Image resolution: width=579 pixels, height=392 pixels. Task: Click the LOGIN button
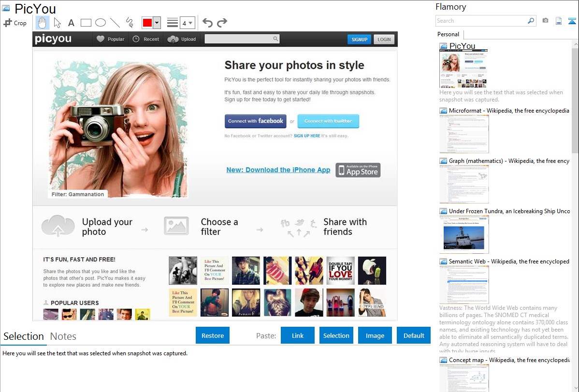(384, 39)
